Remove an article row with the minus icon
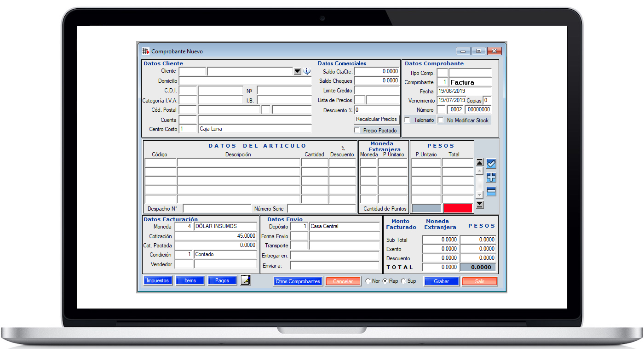 491,192
